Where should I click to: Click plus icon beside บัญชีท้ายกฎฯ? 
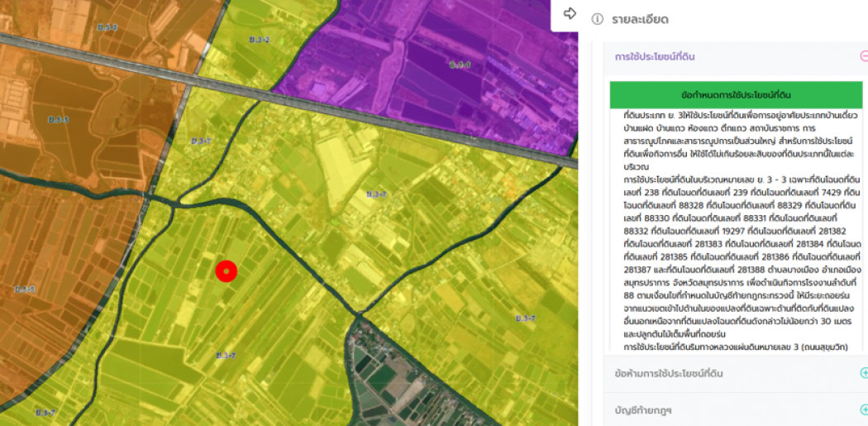863,409
